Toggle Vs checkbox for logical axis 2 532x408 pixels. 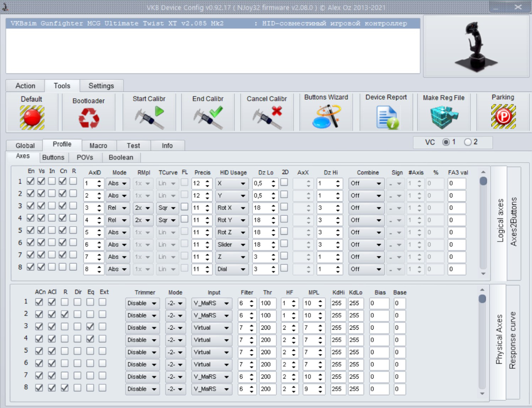coord(41,193)
